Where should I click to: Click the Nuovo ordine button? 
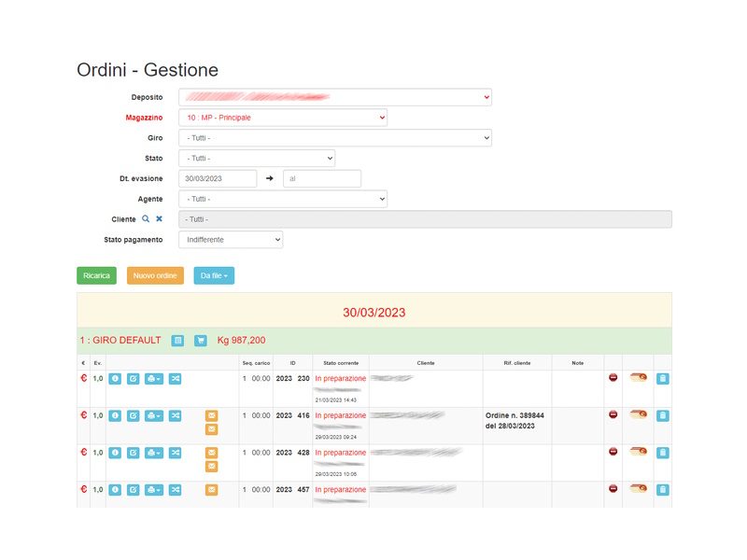[x=155, y=275]
